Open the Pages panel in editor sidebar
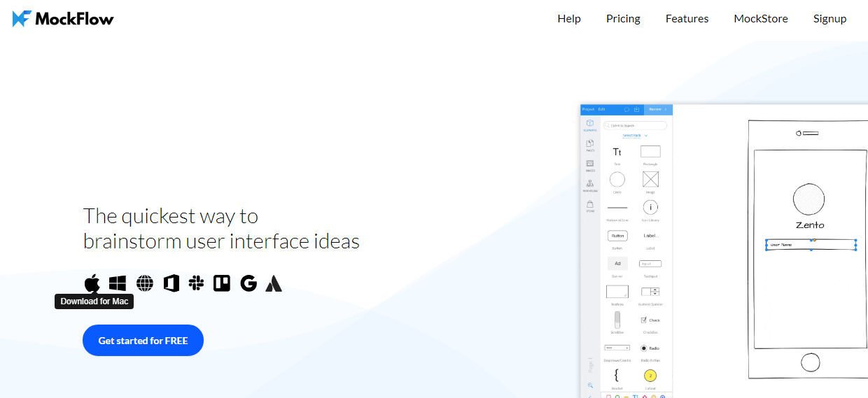 click(x=590, y=145)
